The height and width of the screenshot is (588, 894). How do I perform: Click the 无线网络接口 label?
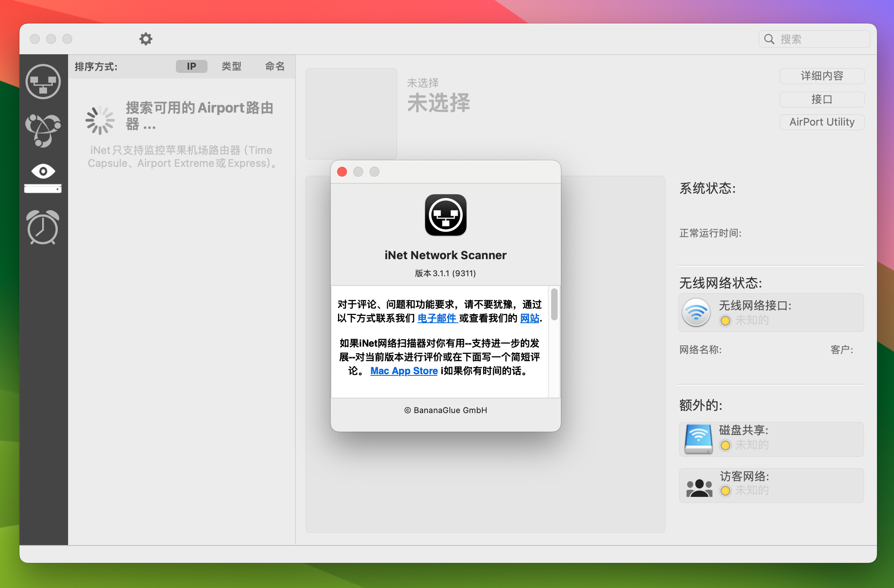coord(755,305)
